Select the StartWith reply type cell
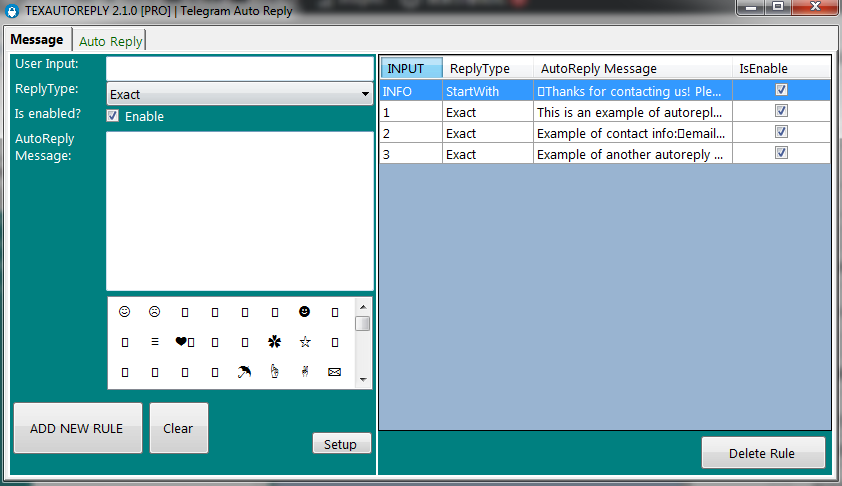The width and height of the screenshot is (842, 486). click(488, 91)
